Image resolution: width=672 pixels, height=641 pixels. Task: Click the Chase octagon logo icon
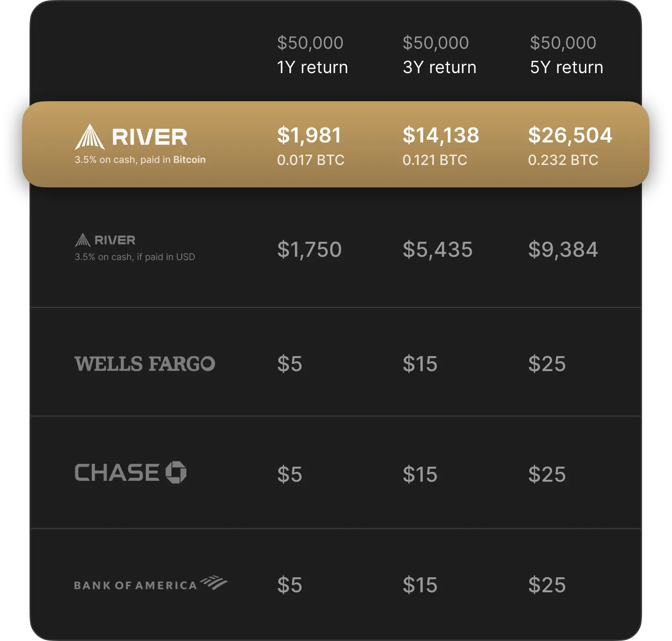[x=176, y=472]
